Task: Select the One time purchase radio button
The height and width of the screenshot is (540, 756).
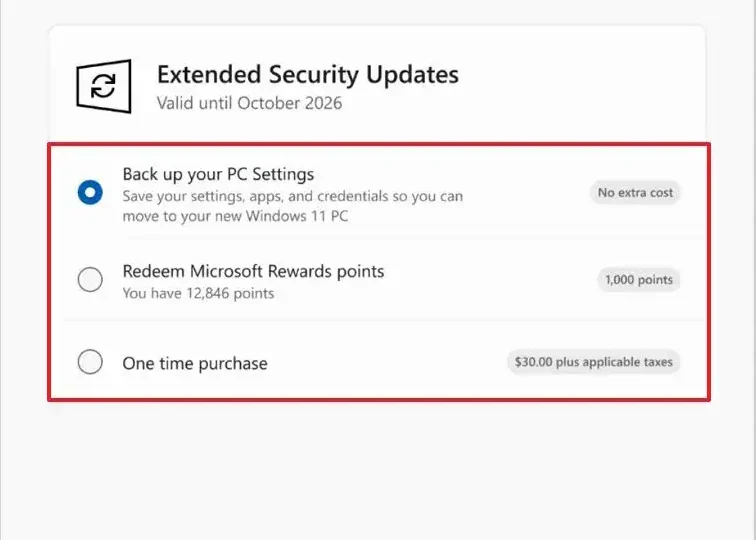Action: (90, 362)
